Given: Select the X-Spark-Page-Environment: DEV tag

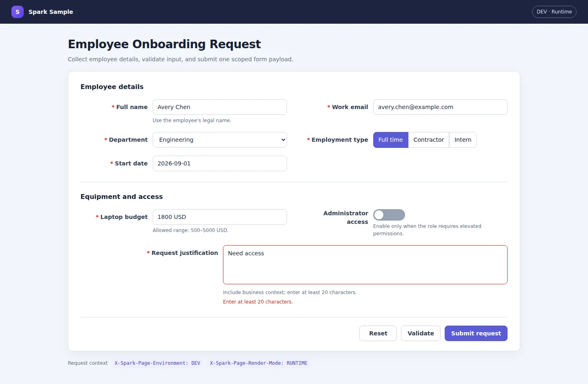Looking at the screenshot, I should (157, 363).
